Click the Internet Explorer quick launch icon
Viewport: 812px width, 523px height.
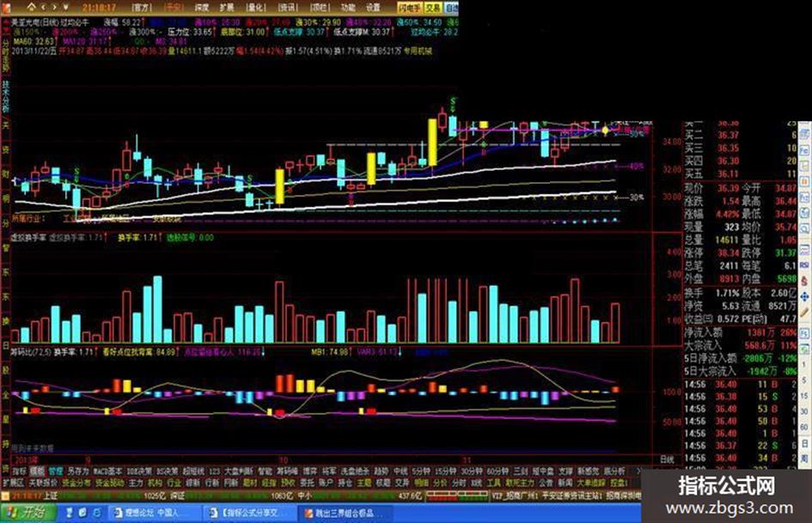96,514
